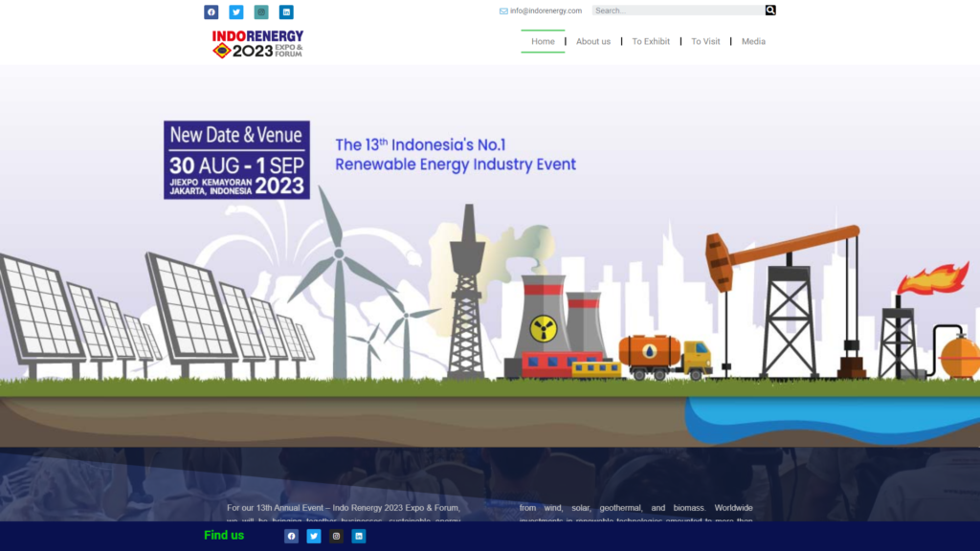
Task: Open the To Visit menu
Action: (705, 41)
